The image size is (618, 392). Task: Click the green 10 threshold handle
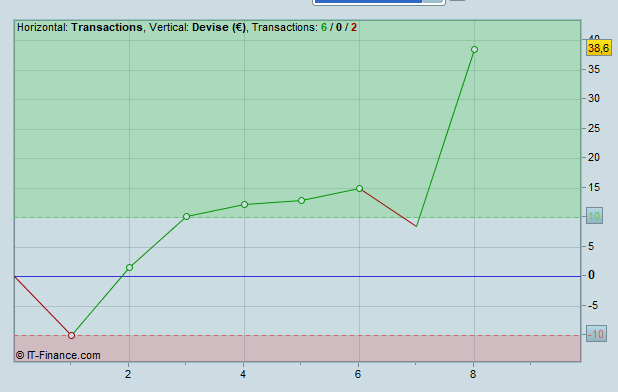tap(594, 216)
